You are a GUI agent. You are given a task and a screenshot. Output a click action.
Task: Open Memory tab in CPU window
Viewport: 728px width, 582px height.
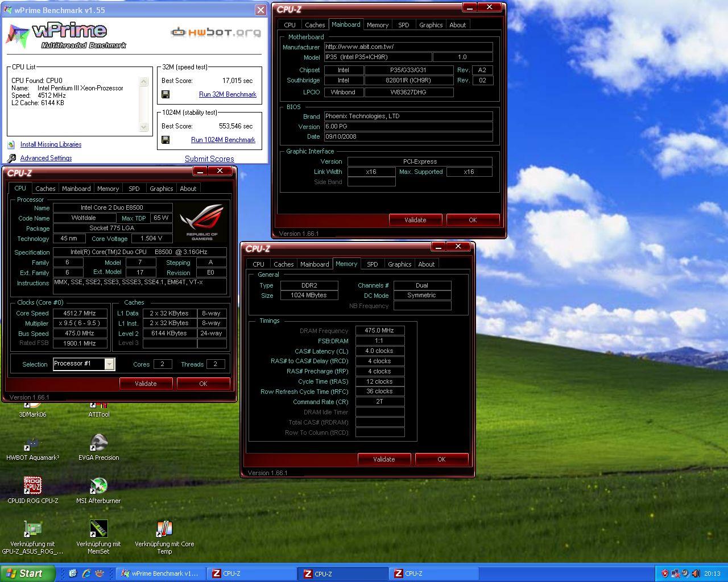pyautogui.click(x=108, y=189)
